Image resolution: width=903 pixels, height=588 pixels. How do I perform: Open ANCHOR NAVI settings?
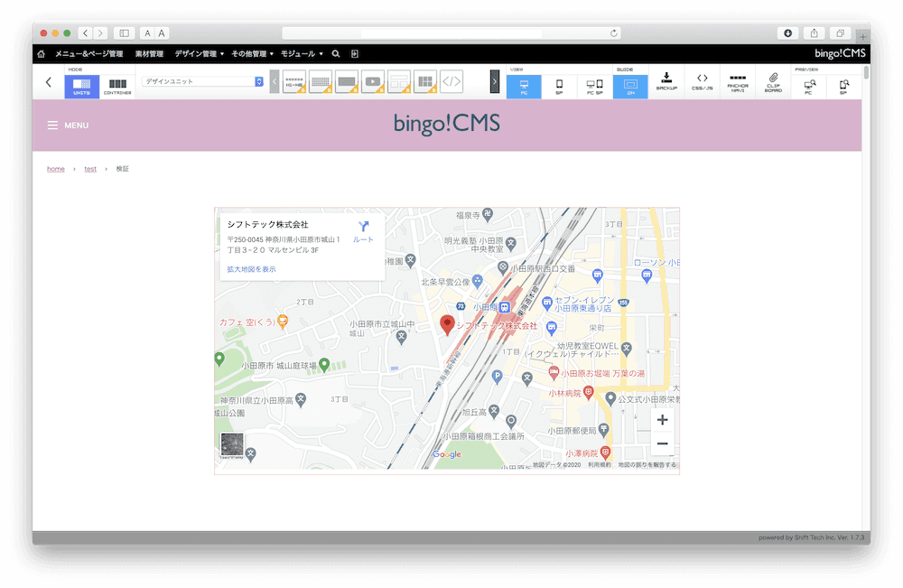(x=738, y=82)
